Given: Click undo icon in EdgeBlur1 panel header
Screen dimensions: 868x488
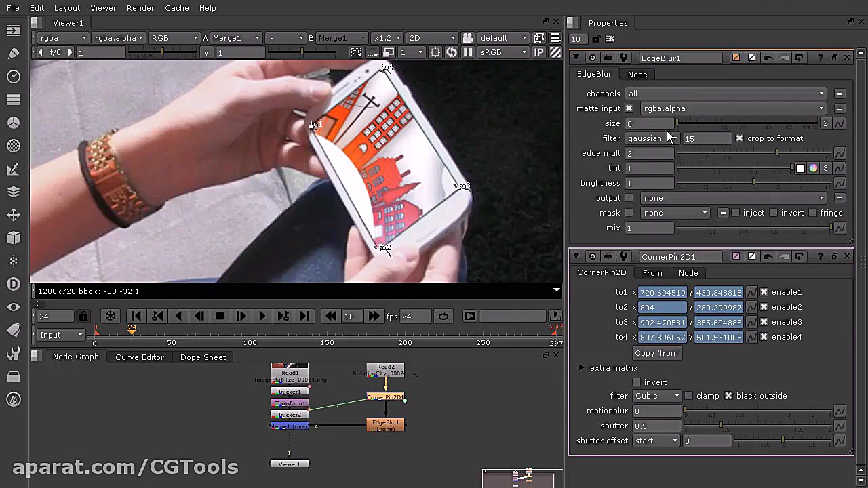Looking at the screenshot, I should [768, 58].
